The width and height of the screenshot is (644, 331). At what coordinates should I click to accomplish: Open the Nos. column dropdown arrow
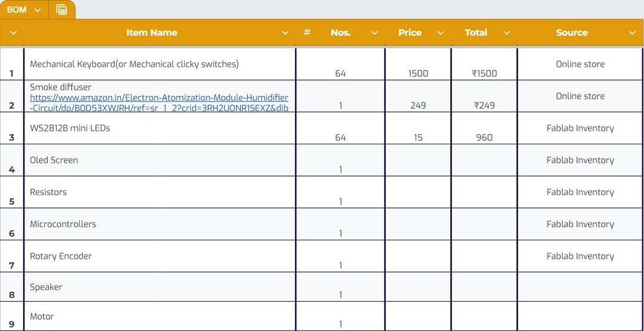[x=374, y=33]
